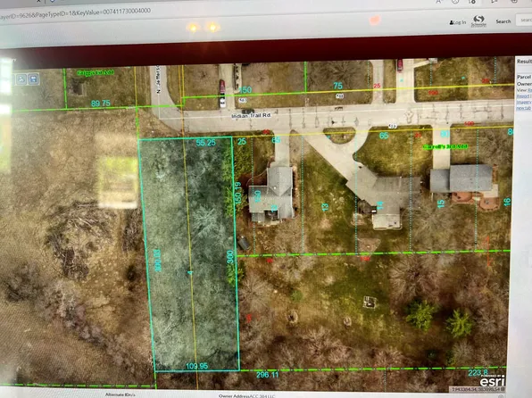This screenshot has width=532, height=398.
Task: Click the Owner label in Results panel
Action: pos(525,84)
